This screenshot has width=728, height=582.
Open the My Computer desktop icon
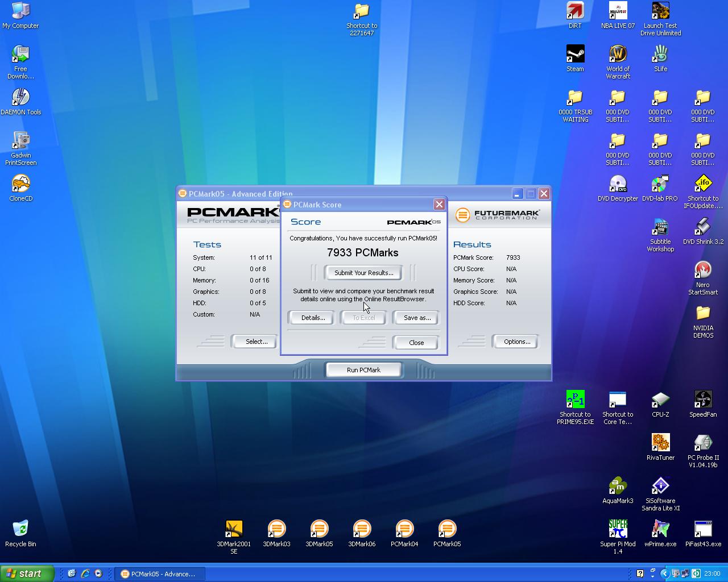(20, 15)
